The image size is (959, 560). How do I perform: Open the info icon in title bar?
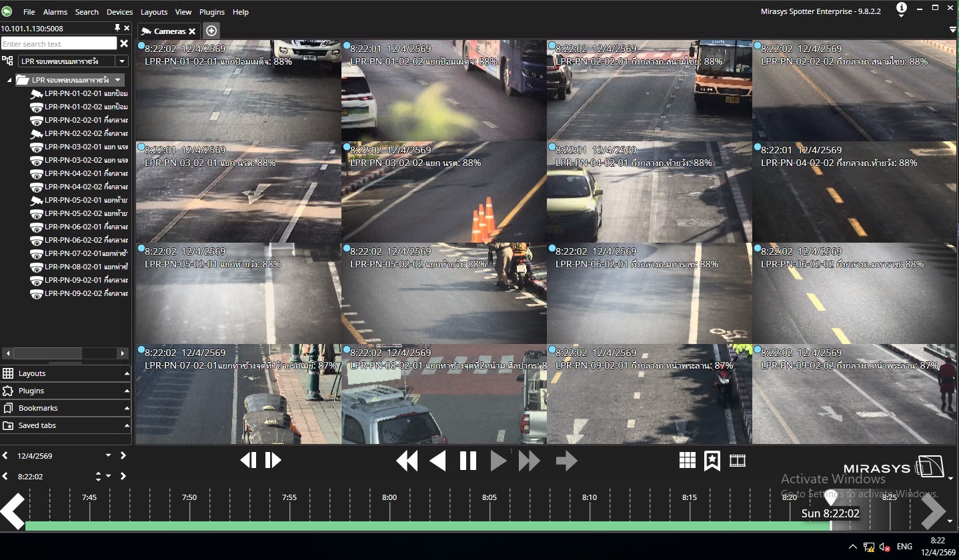coord(902,8)
